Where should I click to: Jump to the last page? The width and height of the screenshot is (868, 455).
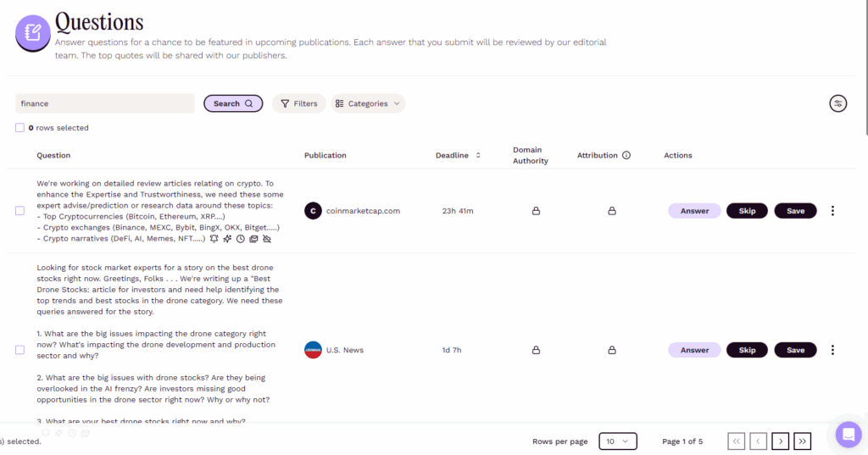[x=803, y=441]
